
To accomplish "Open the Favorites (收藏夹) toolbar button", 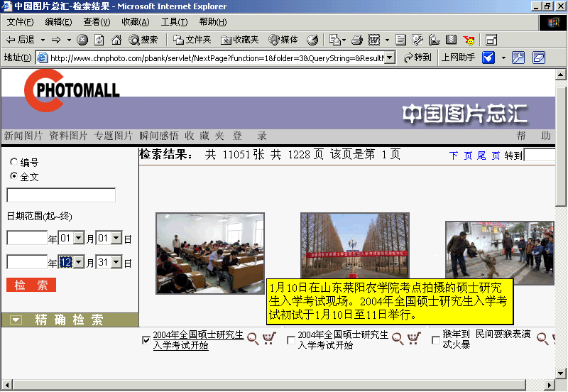I will pyautogui.click(x=239, y=40).
